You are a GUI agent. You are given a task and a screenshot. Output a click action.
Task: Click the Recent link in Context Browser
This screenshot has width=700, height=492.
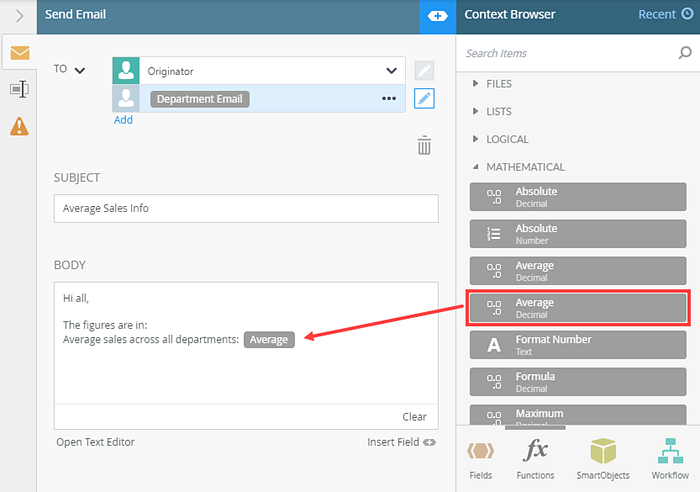[657, 14]
